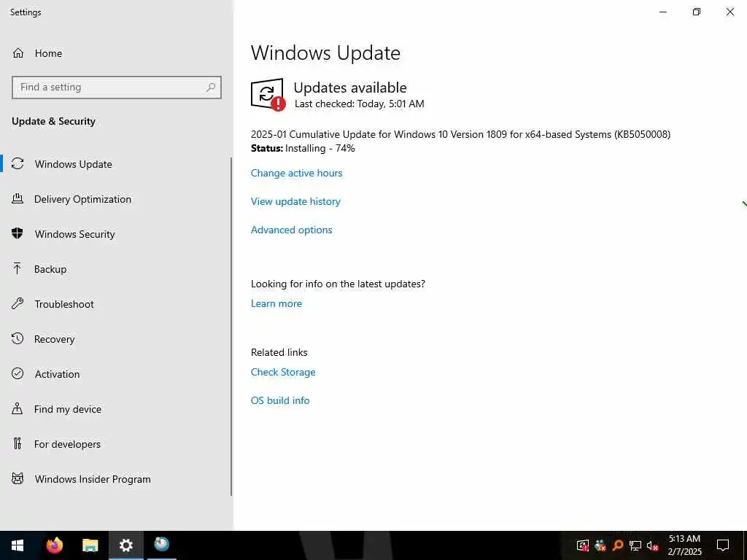Click the Settings gear taskbar icon

[125, 545]
